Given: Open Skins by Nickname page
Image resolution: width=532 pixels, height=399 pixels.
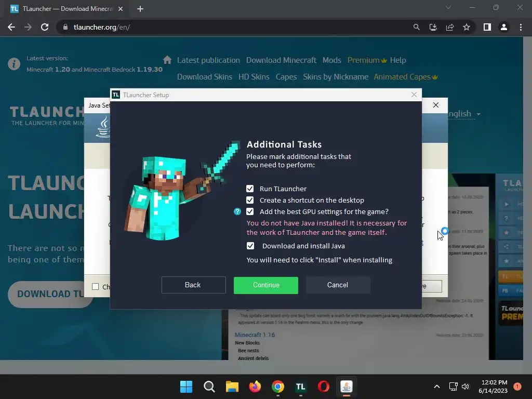Looking at the screenshot, I should (336, 77).
